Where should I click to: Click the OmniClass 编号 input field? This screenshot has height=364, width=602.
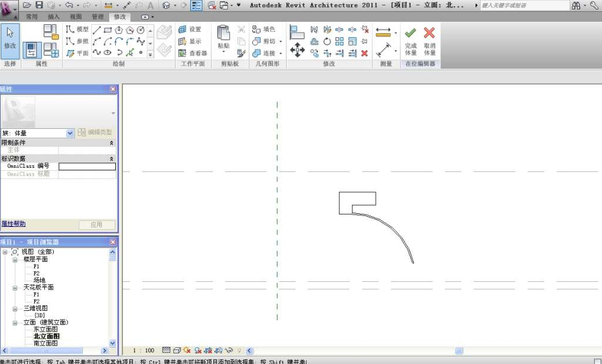click(87, 167)
